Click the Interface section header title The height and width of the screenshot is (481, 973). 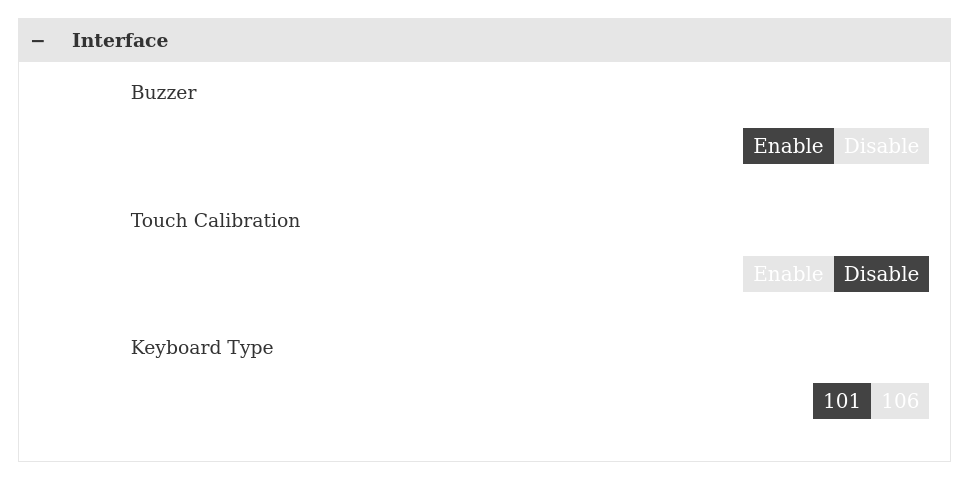120,41
